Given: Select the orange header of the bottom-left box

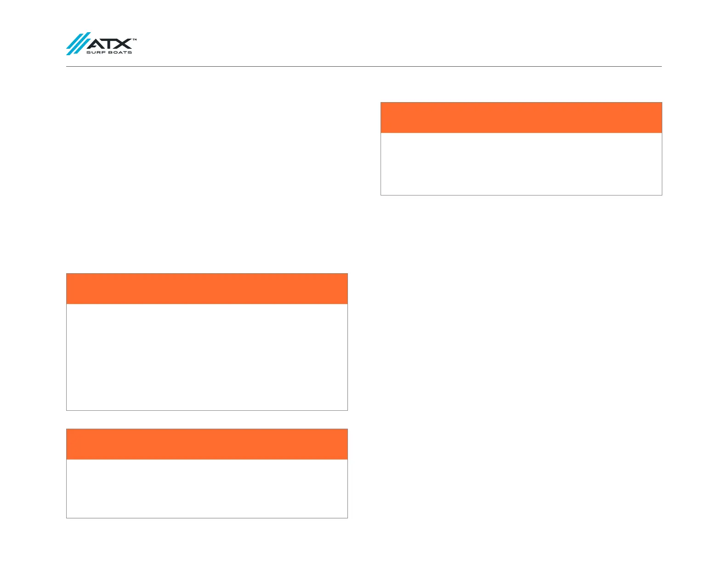Looking at the screenshot, I should pyautogui.click(x=207, y=444).
